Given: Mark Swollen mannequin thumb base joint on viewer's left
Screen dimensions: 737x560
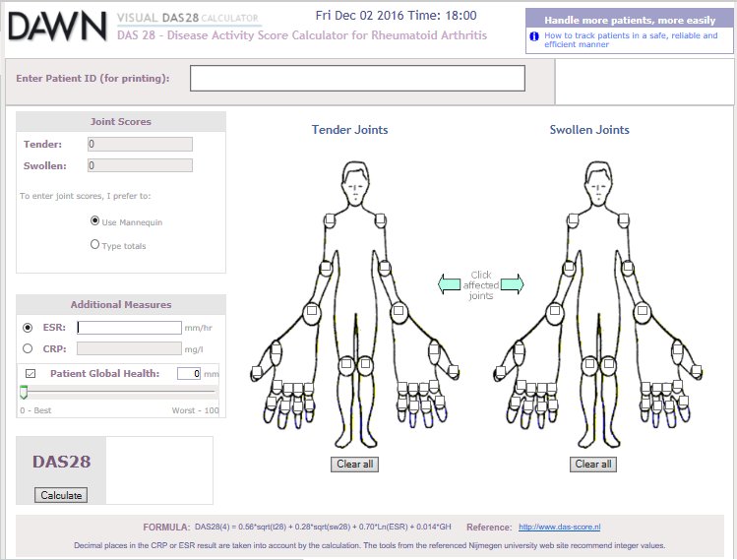Looking at the screenshot, I should coord(520,351).
